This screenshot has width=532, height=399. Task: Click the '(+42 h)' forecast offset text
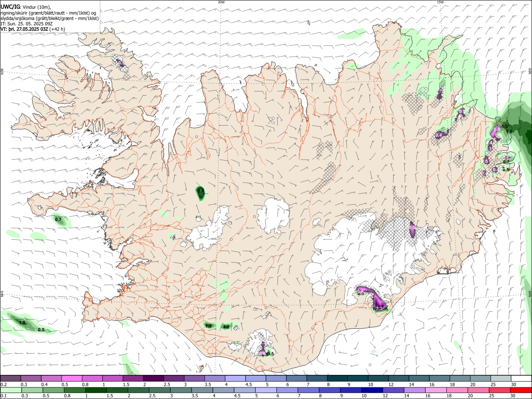(57, 29)
